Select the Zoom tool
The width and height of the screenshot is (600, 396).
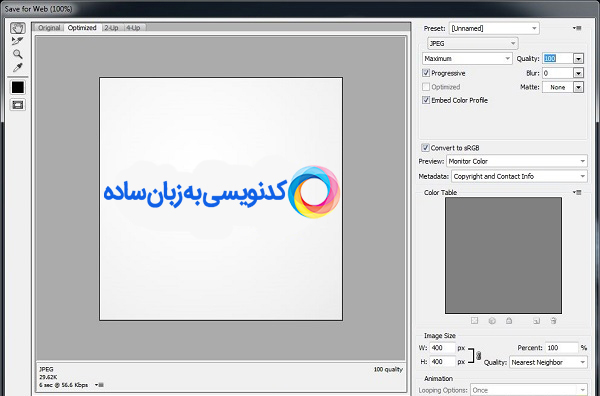(18, 54)
